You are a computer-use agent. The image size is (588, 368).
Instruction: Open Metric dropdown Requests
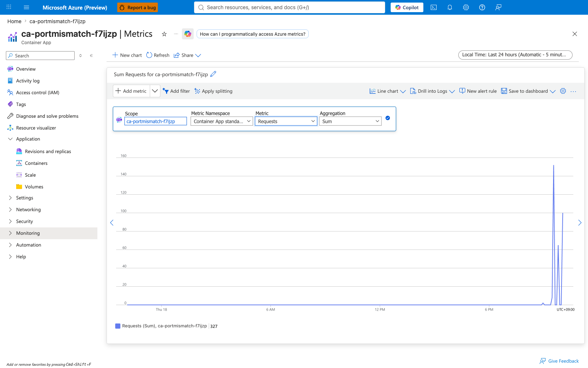click(x=286, y=121)
